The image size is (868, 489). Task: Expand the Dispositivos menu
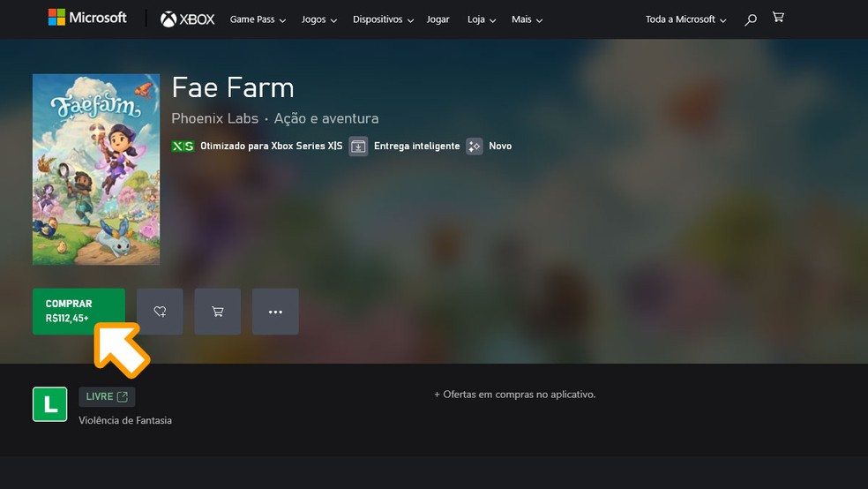point(383,19)
